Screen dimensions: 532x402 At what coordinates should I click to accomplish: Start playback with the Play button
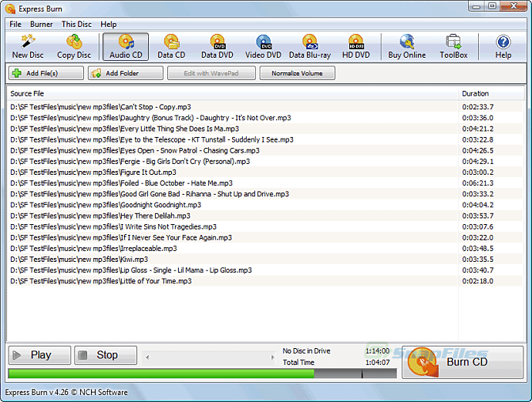39,355
